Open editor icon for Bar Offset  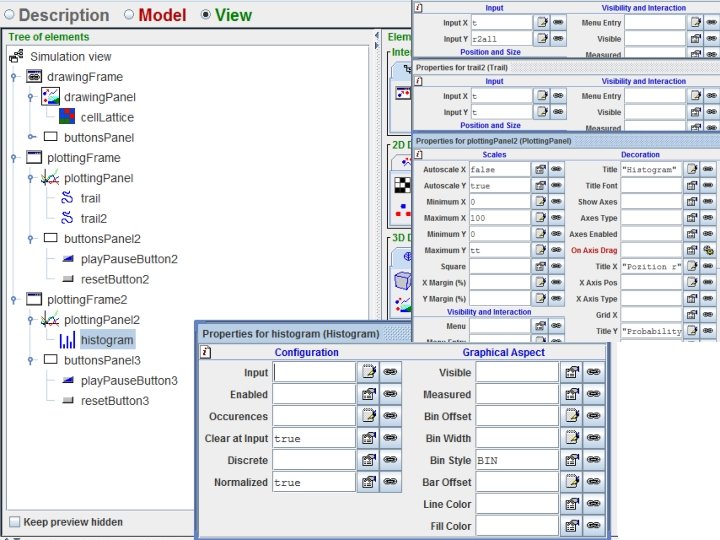[x=572, y=482]
